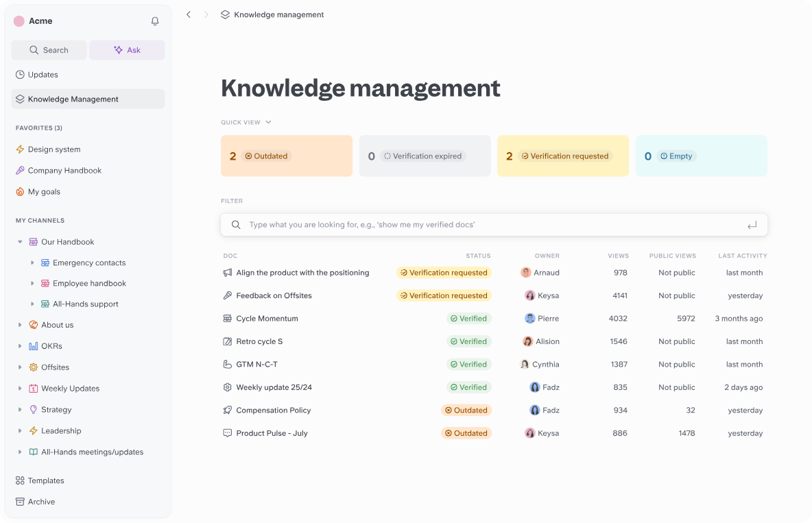812x523 pixels.
Task: Click the Compensation Policy rocket icon
Action: 228,411
